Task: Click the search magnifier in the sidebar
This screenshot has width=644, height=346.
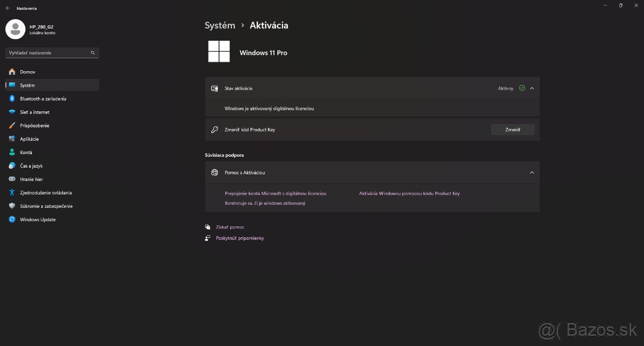Action: coord(92,53)
